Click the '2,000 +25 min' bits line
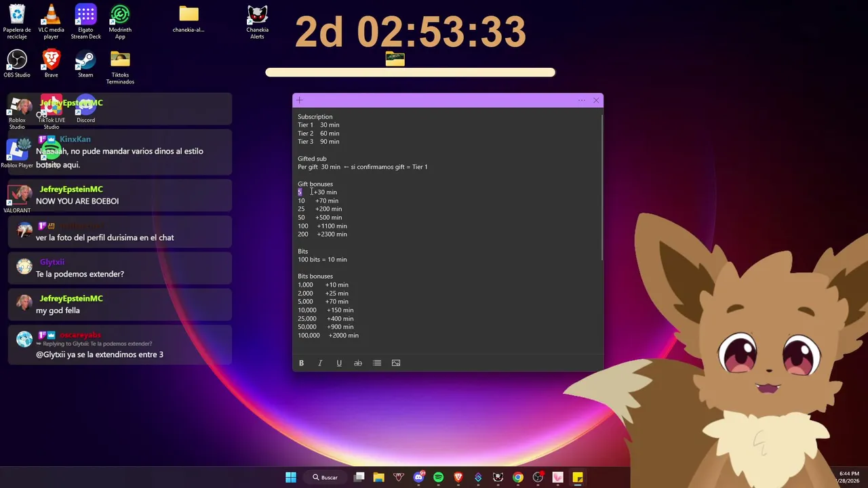The image size is (868, 488). pos(323,293)
